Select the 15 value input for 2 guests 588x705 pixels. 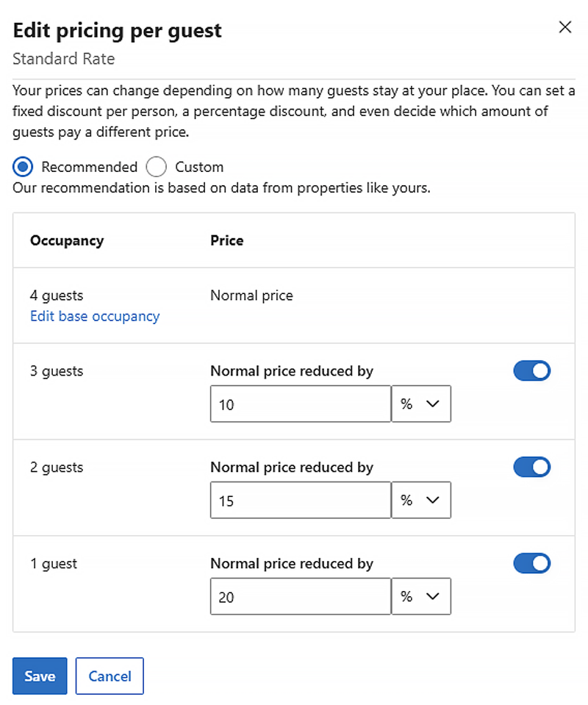[300, 500]
